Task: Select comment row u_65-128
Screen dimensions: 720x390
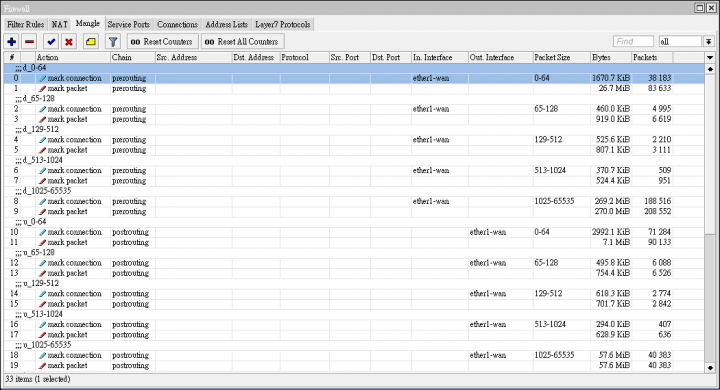Action: pos(354,253)
